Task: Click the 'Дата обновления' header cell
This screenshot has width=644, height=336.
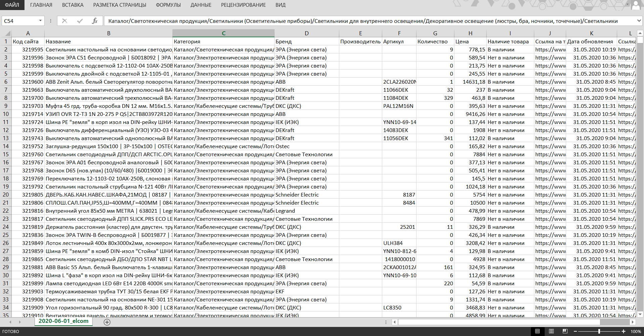Action: [591, 42]
